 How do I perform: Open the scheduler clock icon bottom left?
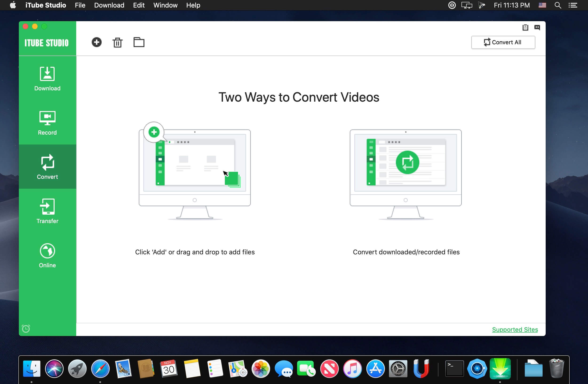pyautogui.click(x=26, y=328)
